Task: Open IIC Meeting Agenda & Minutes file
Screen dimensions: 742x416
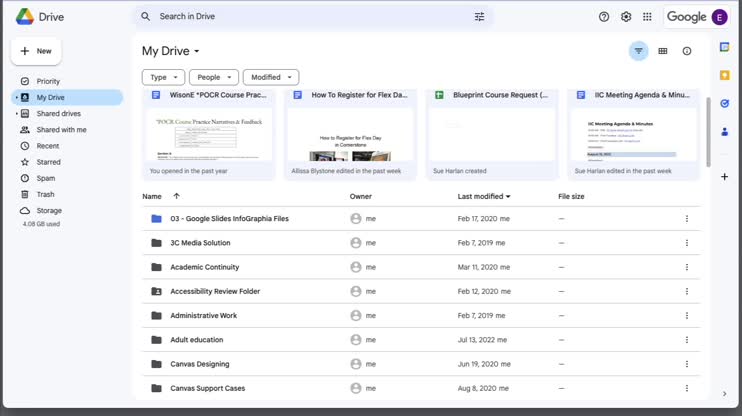Action: pyautogui.click(x=634, y=134)
